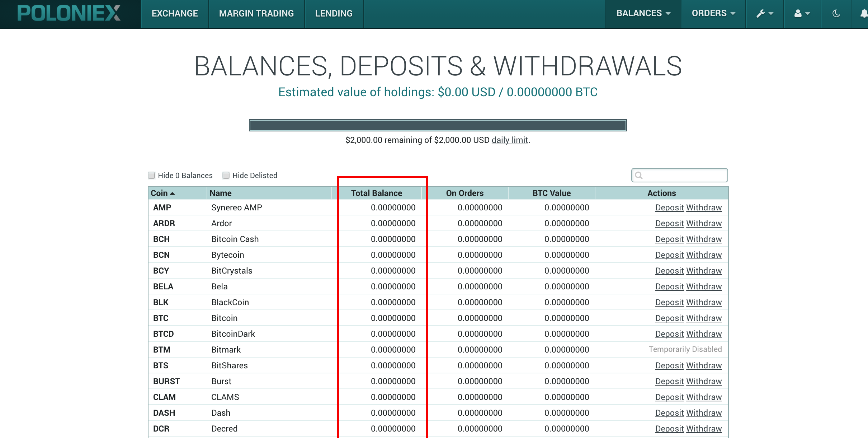This screenshot has height=438, width=868.
Task: Select the Decred name cell
Action: (x=225, y=429)
